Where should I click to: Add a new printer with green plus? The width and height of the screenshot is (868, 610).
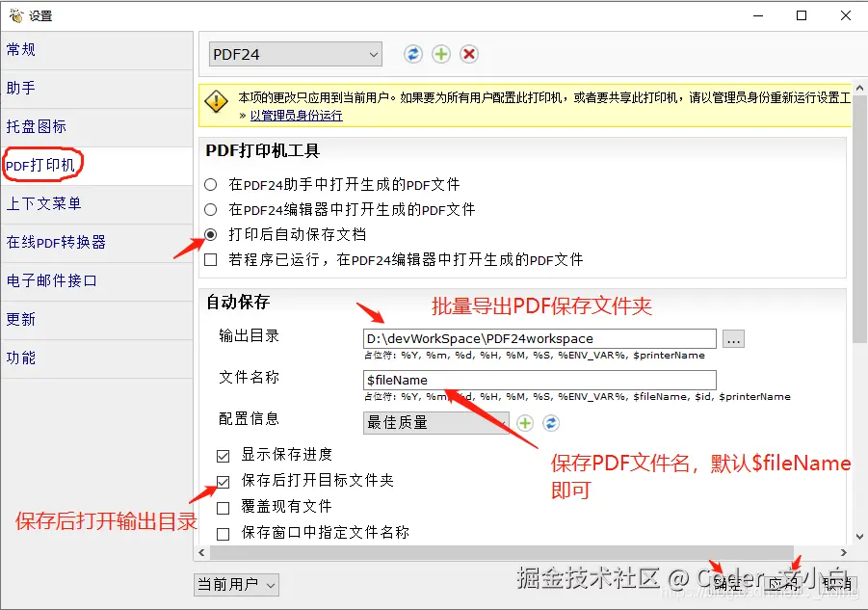(441, 54)
